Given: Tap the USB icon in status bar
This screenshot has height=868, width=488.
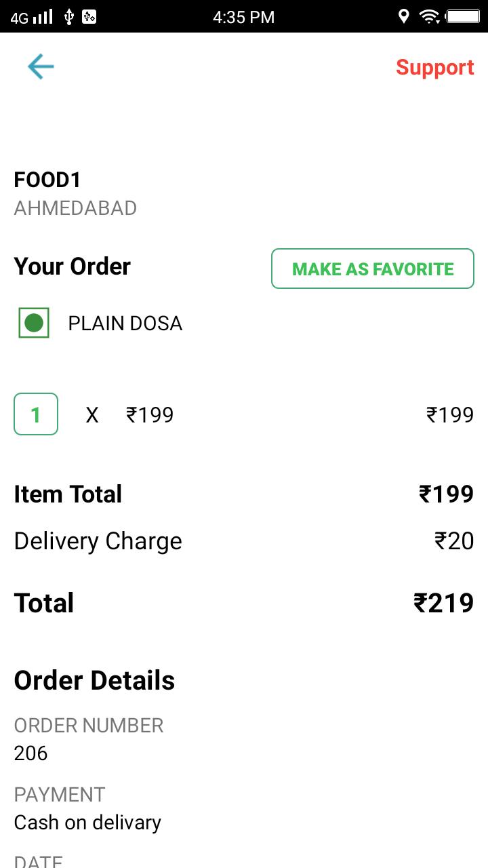Looking at the screenshot, I should 68,16.
